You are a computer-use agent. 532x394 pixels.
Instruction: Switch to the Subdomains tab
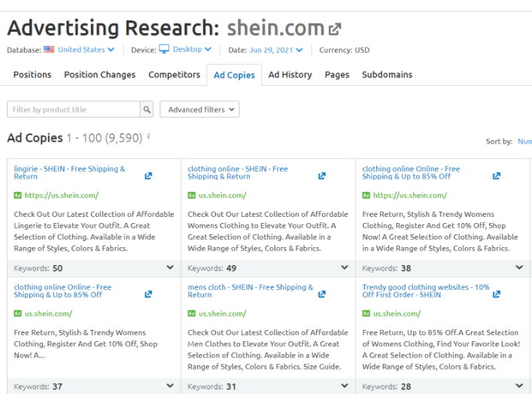click(387, 75)
